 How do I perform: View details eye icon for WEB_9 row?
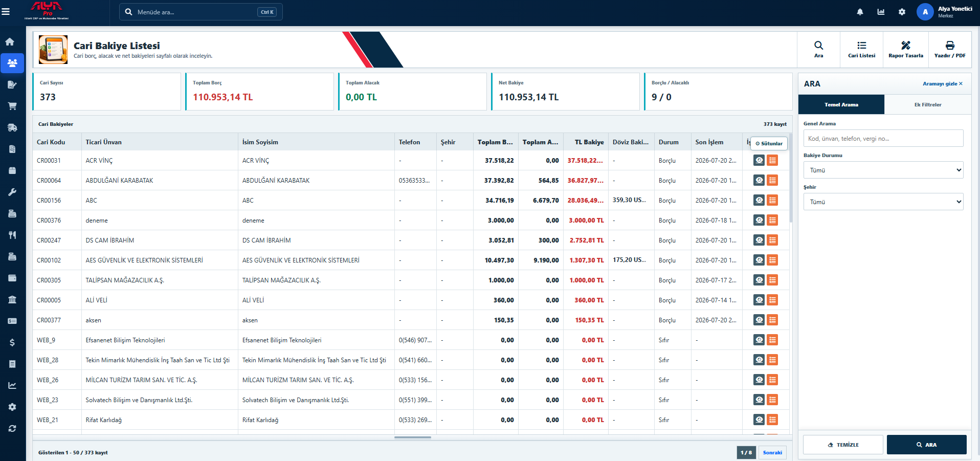(x=759, y=340)
